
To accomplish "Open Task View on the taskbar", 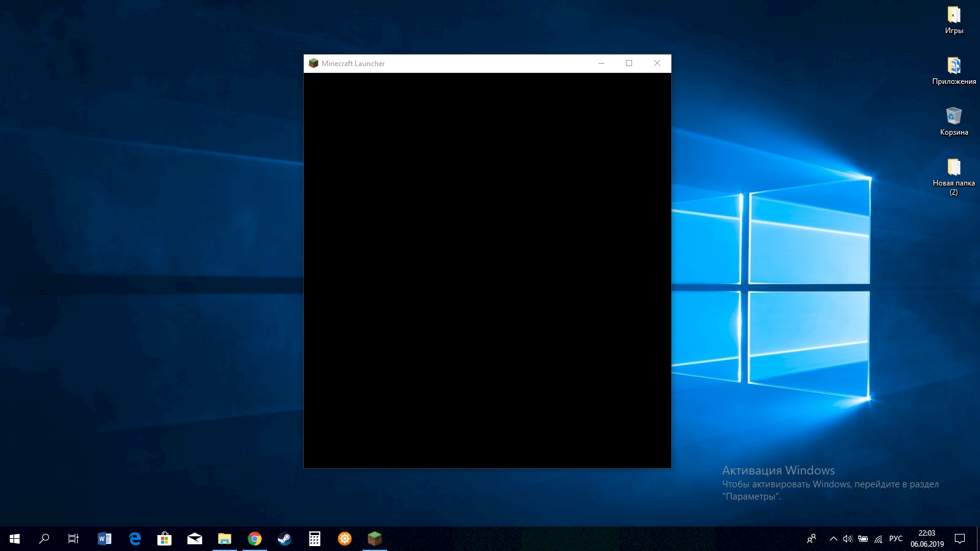I will pyautogui.click(x=73, y=539).
